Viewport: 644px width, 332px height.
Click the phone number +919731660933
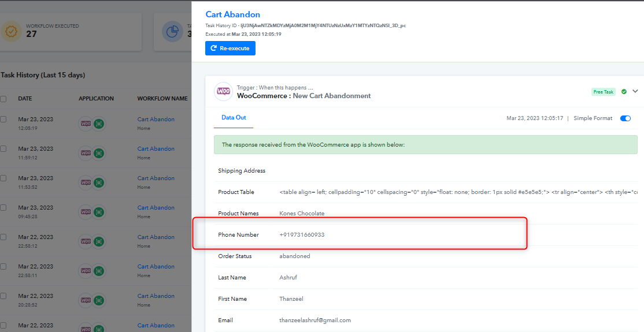click(302, 235)
